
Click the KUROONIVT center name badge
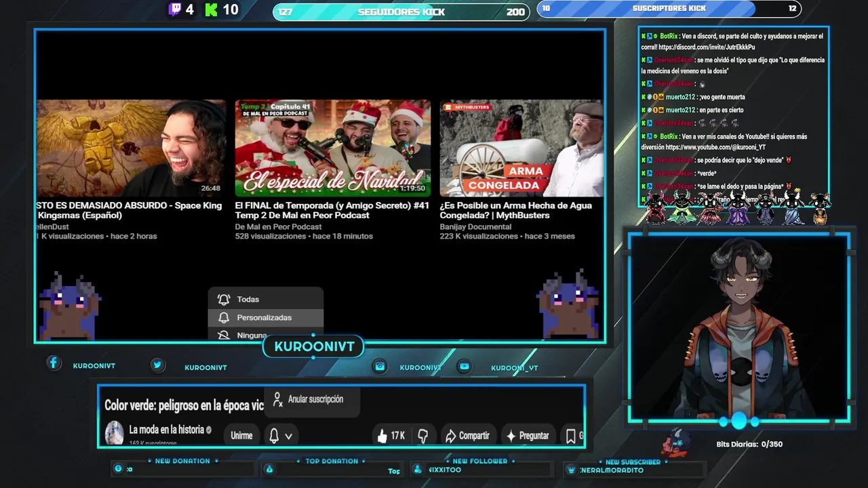(x=314, y=346)
